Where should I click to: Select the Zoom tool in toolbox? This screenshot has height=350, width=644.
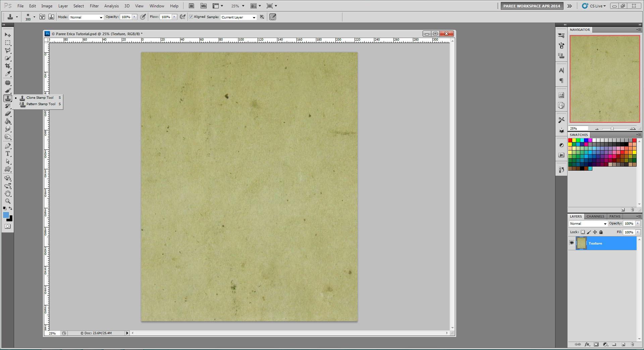pos(8,201)
